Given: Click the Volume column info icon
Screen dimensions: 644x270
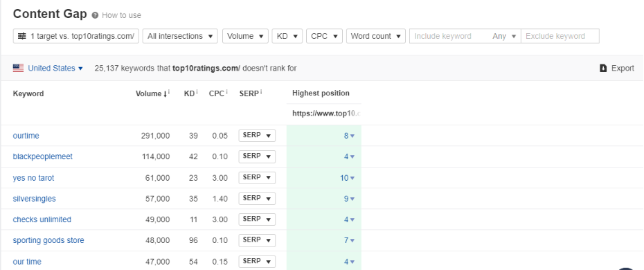Looking at the screenshot, I should [x=169, y=92].
